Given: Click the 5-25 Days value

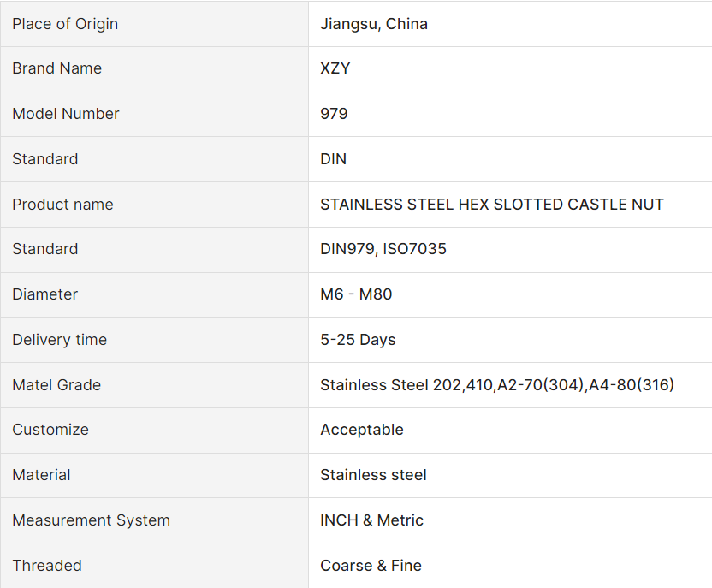Looking at the screenshot, I should [x=358, y=340].
